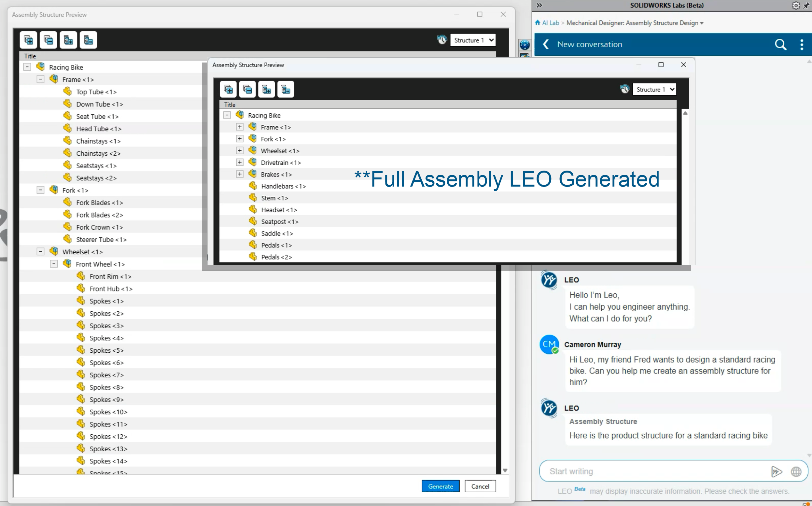This screenshot has height=506, width=812.
Task: Click search magnifier in New conversation header
Action: (x=780, y=45)
